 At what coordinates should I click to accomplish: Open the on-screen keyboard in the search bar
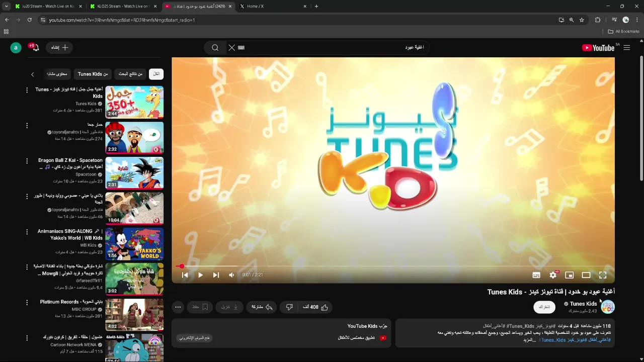[x=241, y=48]
